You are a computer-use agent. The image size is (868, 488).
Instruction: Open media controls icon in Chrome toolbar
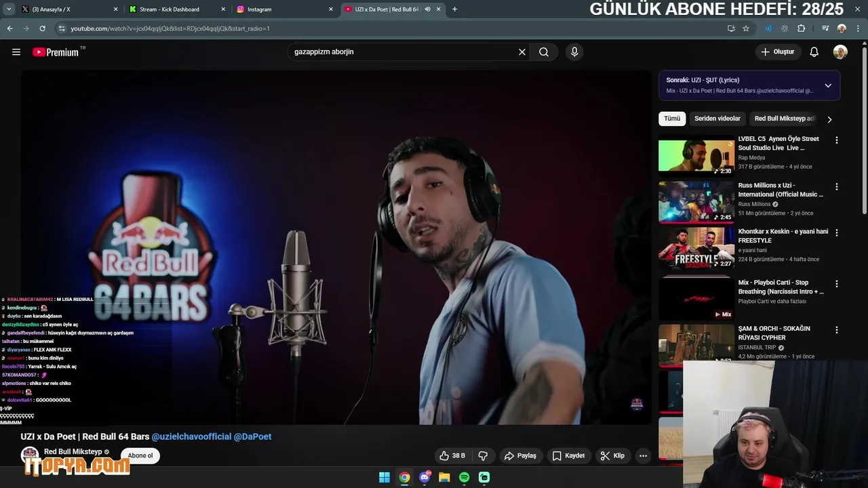pyautogui.click(x=825, y=28)
